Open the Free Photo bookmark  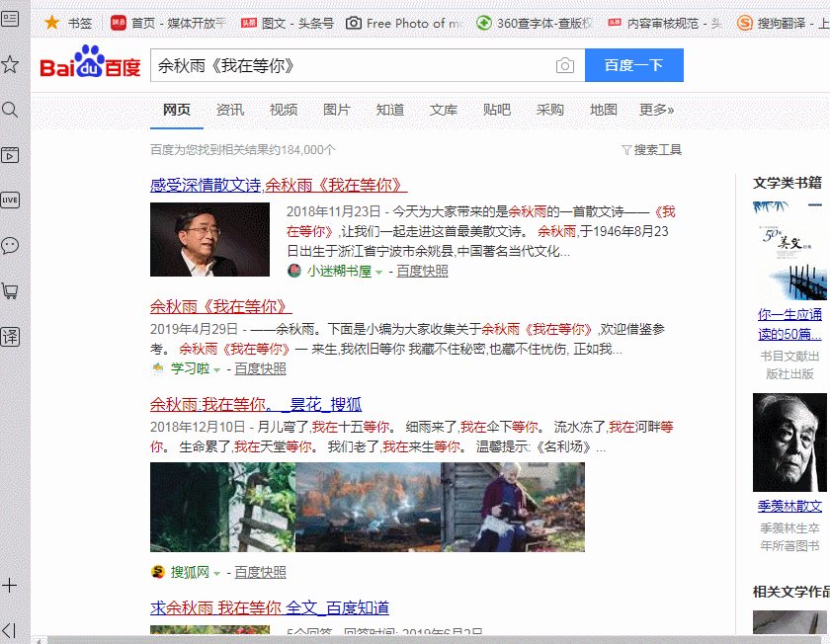point(404,24)
